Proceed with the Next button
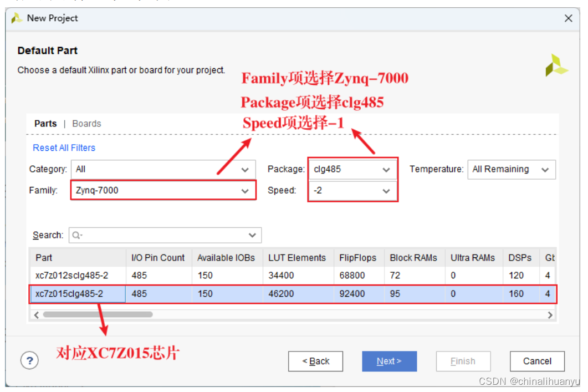 pyautogui.click(x=389, y=362)
